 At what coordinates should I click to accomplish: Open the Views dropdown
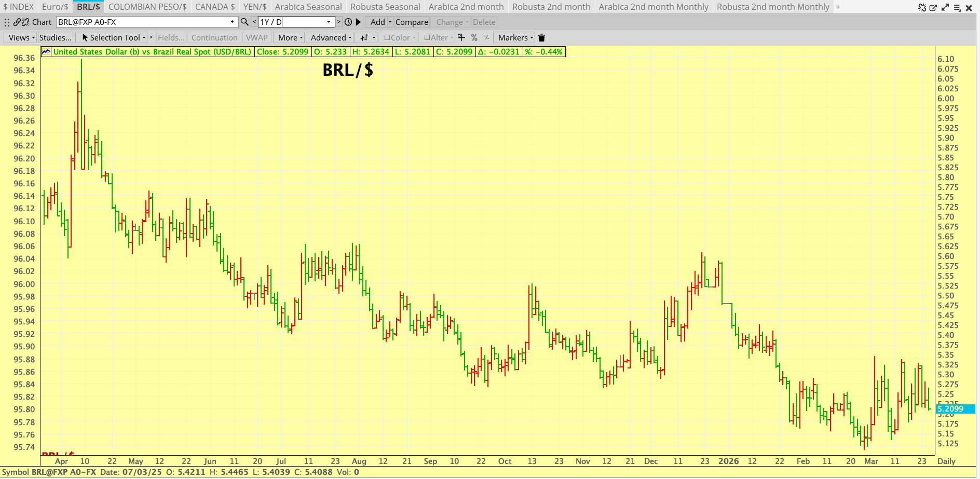pos(21,37)
